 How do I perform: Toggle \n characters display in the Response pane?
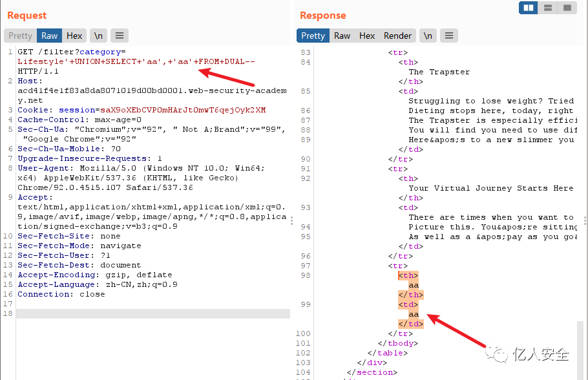(x=428, y=36)
